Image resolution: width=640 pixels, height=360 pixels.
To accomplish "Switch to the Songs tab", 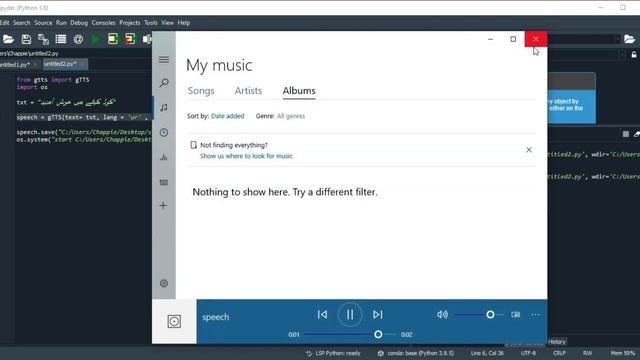I will tap(201, 91).
